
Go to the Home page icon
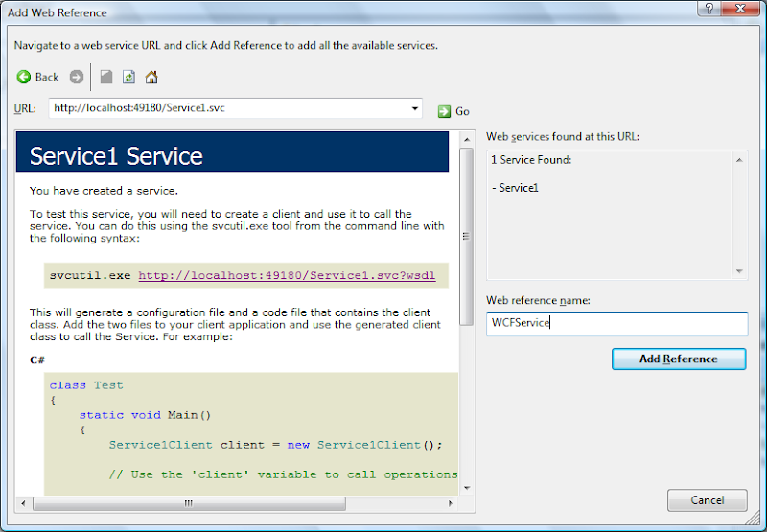click(151, 78)
